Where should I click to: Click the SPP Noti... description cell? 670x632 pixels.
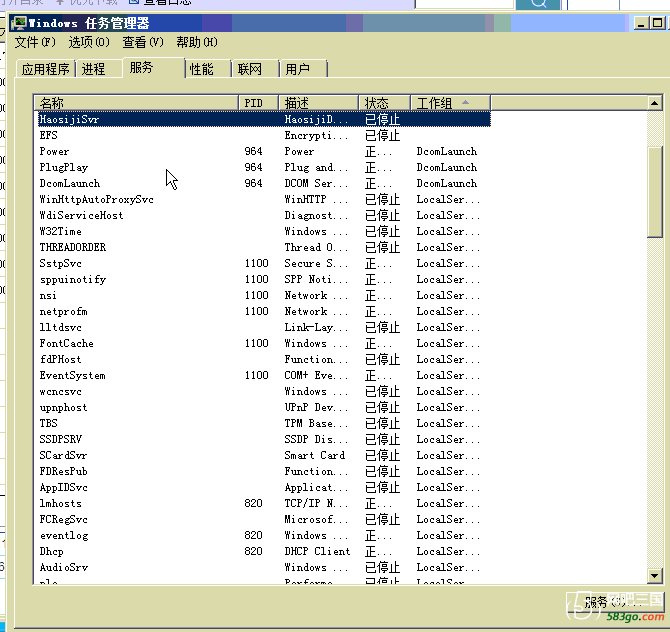point(316,279)
